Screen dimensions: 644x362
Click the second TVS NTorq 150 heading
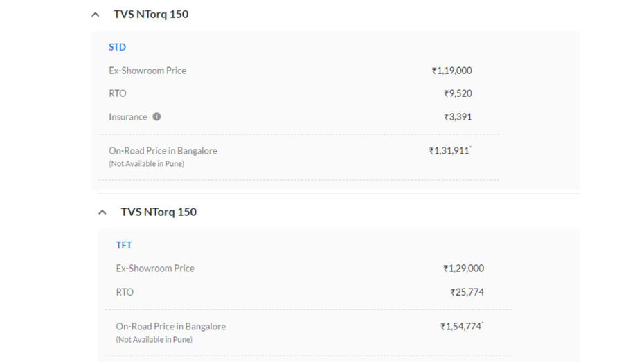(x=159, y=212)
